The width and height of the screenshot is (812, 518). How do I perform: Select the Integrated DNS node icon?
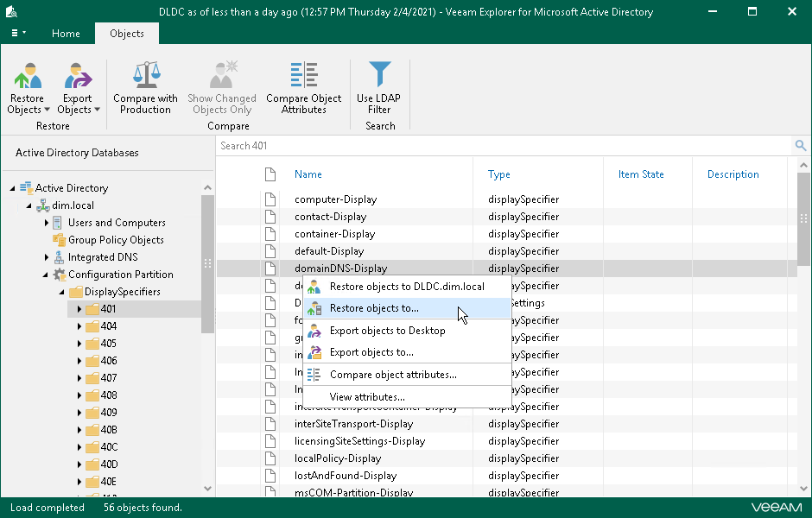[60, 257]
